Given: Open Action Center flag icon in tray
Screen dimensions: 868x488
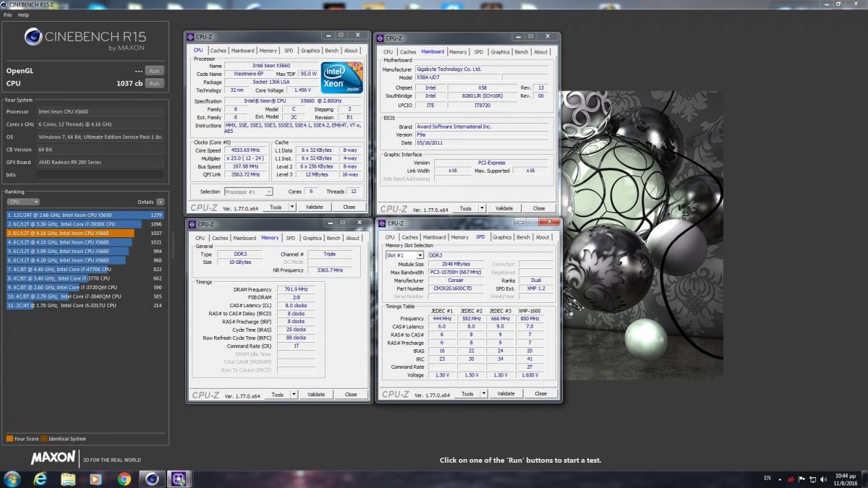Looking at the screenshot, I should 802,479.
